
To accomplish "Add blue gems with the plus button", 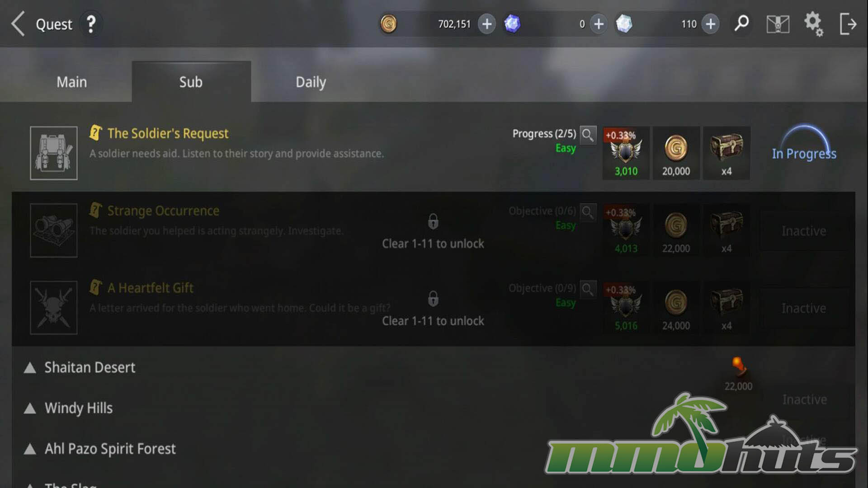I will [599, 24].
